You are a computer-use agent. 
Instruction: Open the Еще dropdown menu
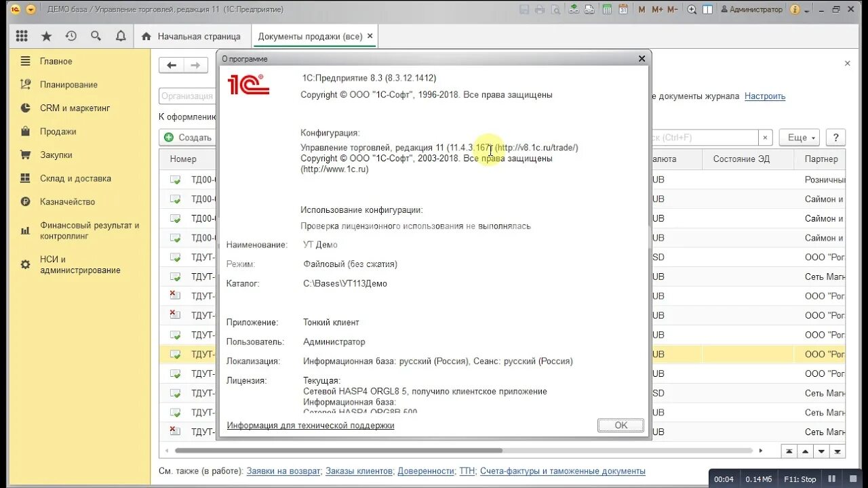(800, 138)
